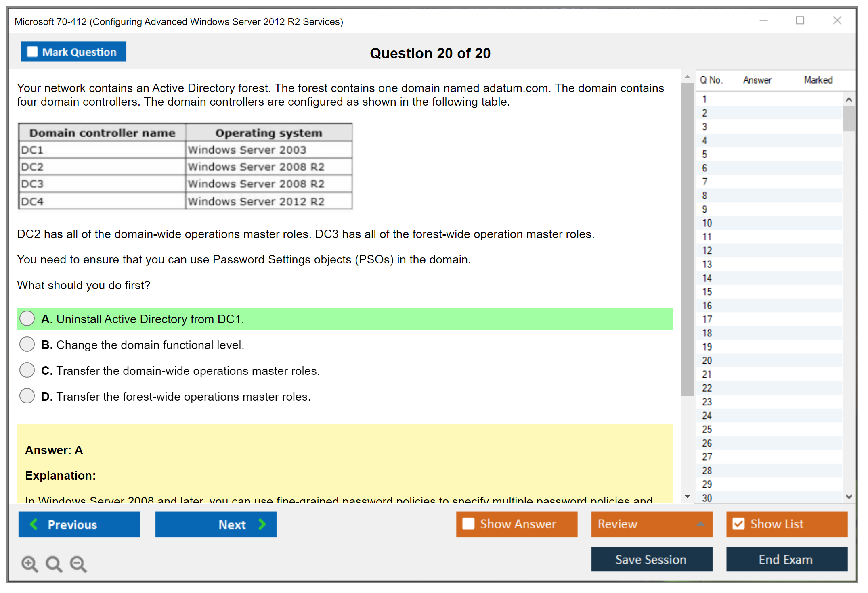Uncheck the Show List checkbox
The image size is (868, 593).
(738, 524)
